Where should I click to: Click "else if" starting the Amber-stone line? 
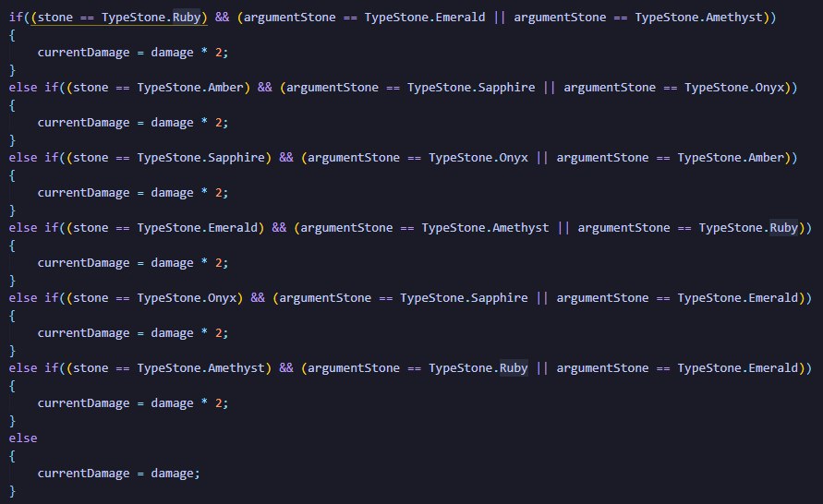click(x=33, y=88)
